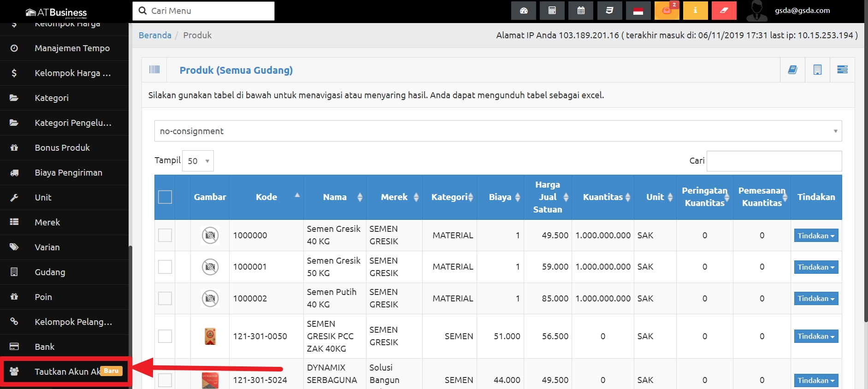Click gsda@gsda.com account name

click(803, 10)
